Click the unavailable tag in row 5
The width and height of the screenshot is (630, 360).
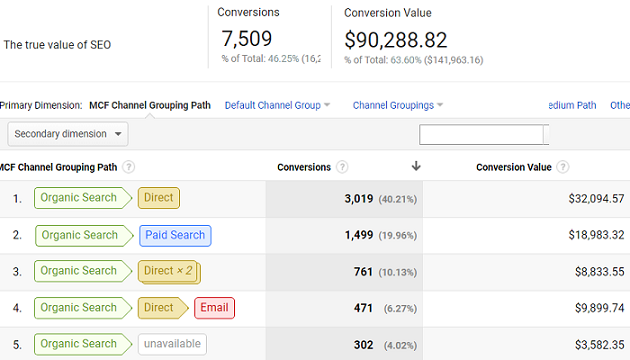172,344
